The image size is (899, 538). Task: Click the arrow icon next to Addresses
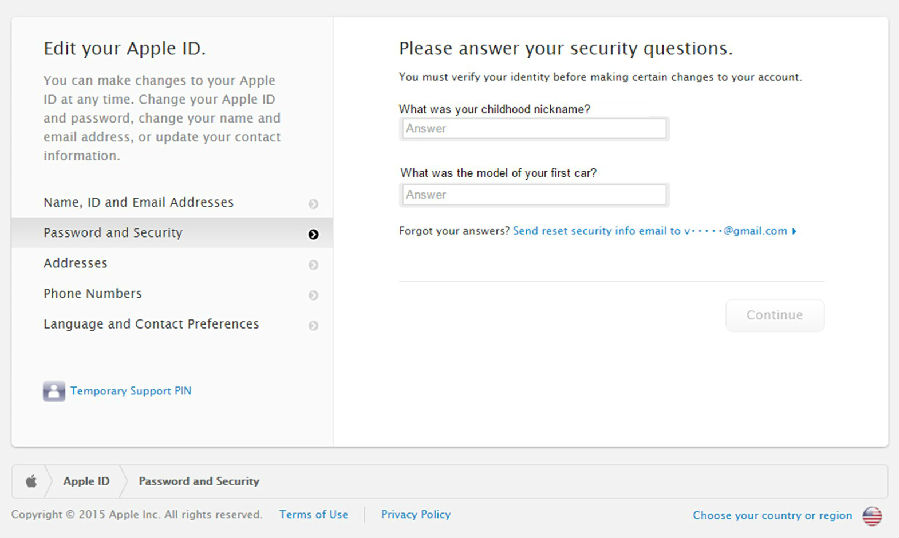(x=313, y=264)
